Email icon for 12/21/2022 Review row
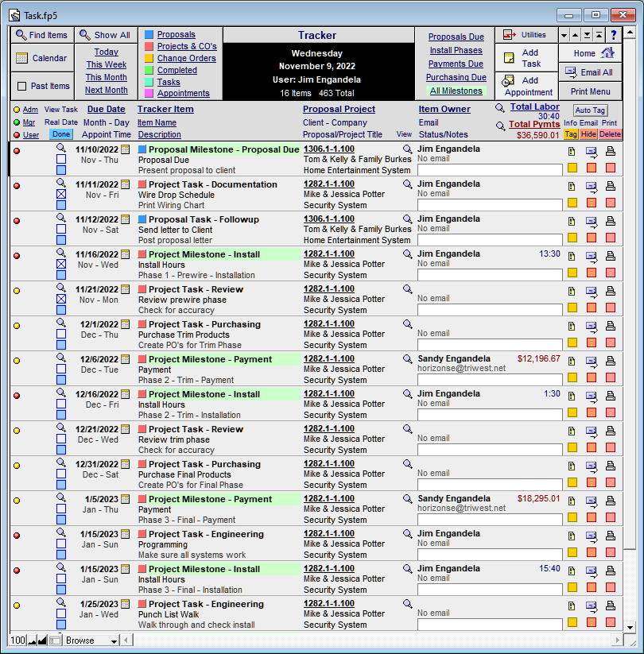644x654 pixels. (x=592, y=431)
